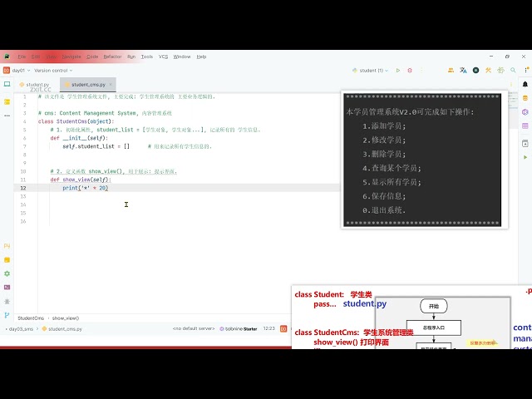
Task: Click the 12:23 cursor position indicator
Action: 268,329
